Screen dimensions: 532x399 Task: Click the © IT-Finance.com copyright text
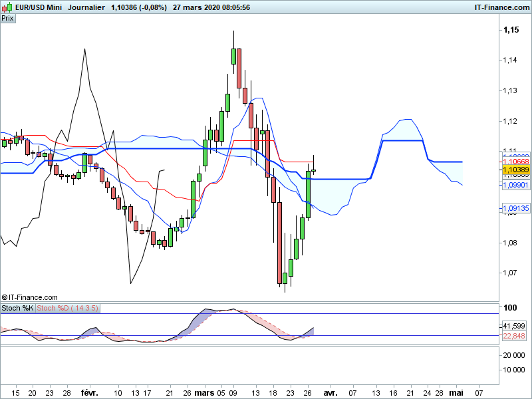coord(29,297)
